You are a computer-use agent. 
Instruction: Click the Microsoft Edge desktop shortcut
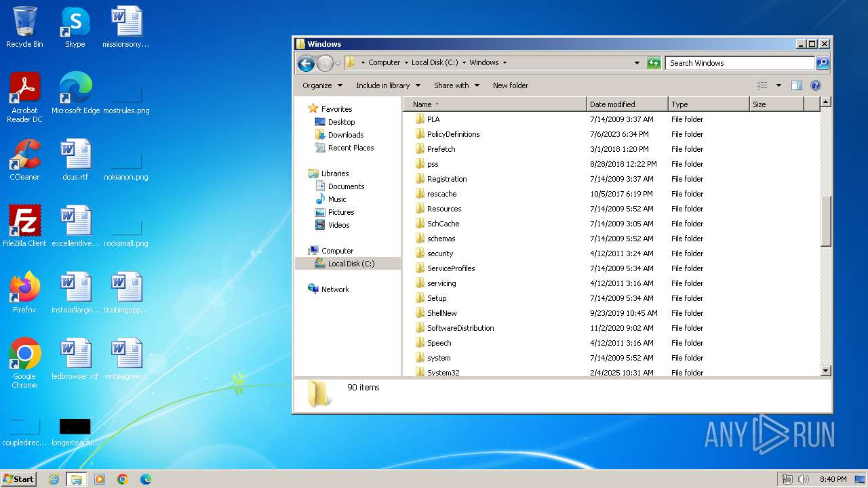coord(75,94)
